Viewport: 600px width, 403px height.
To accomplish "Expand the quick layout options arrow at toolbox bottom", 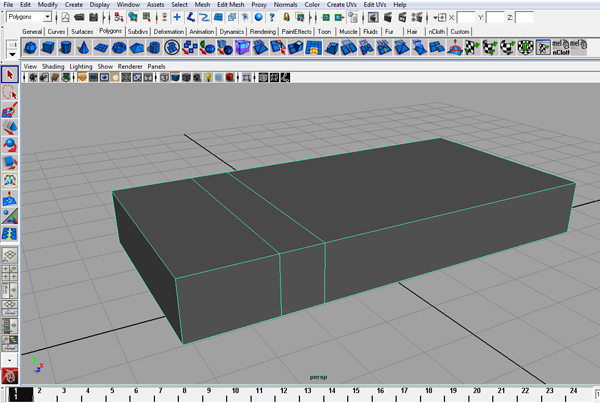I will pos(10,360).
